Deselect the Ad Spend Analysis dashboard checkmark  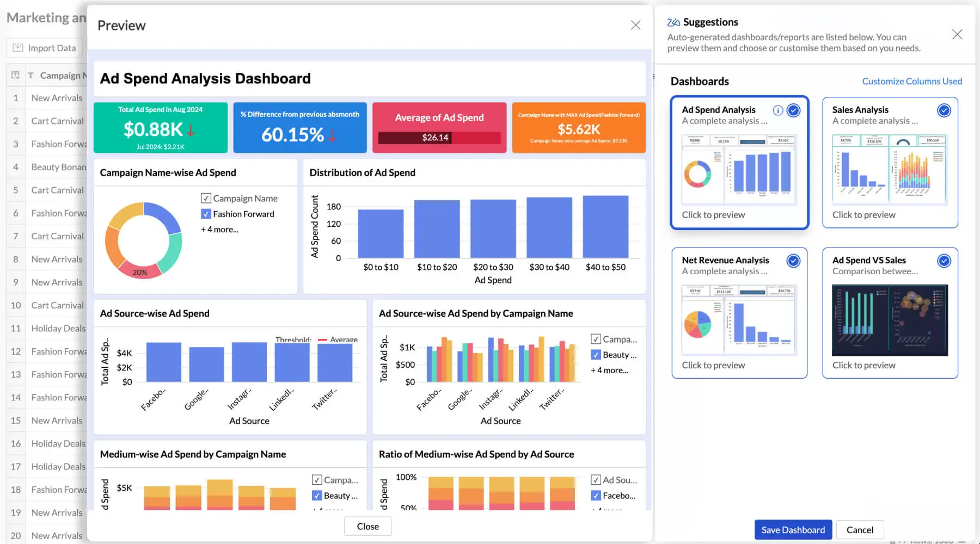tap(794, 110)
